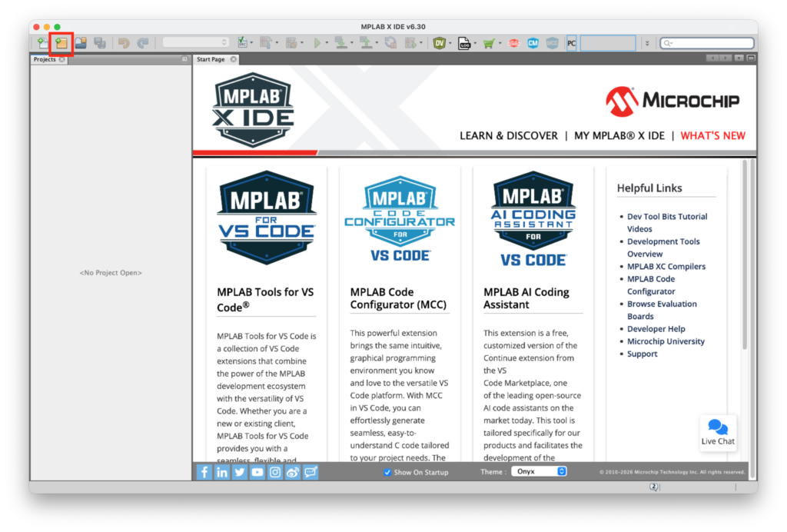Open the WHAT'S NEW section
Screen dimensions: 787x532
coord(712,135)
